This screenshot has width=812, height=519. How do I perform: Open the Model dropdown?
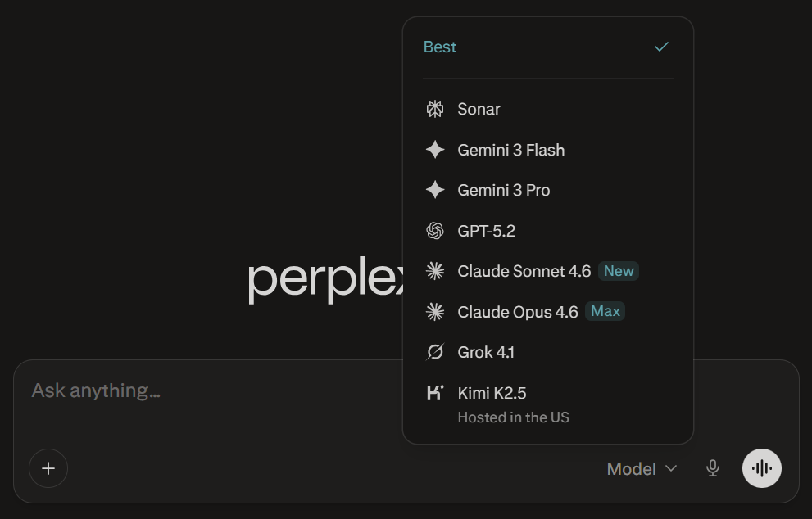click(632, 468)
